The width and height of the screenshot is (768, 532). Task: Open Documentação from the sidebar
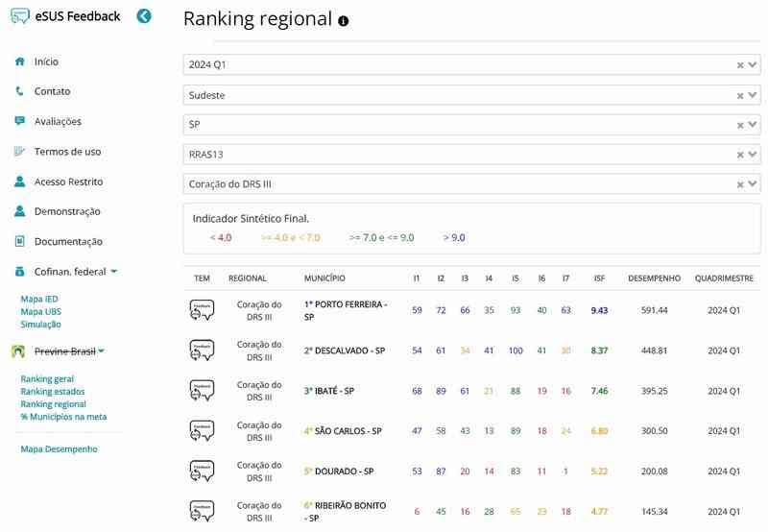point(68,242)
